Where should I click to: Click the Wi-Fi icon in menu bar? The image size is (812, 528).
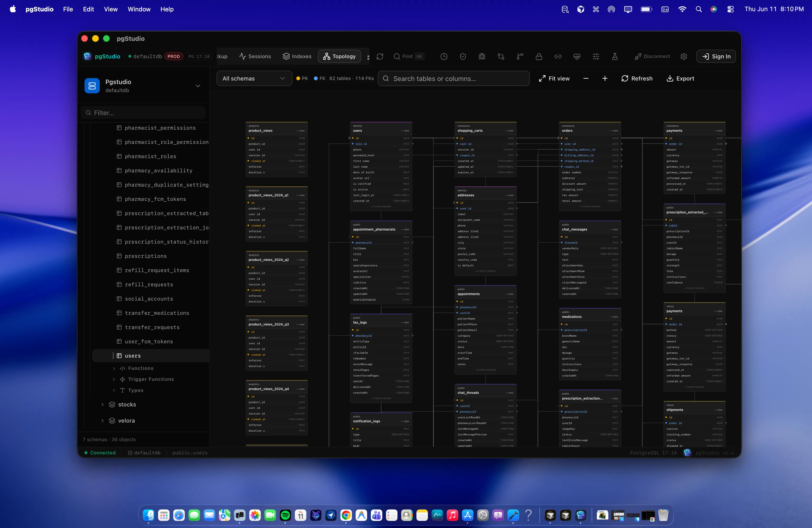click(682, 9)
